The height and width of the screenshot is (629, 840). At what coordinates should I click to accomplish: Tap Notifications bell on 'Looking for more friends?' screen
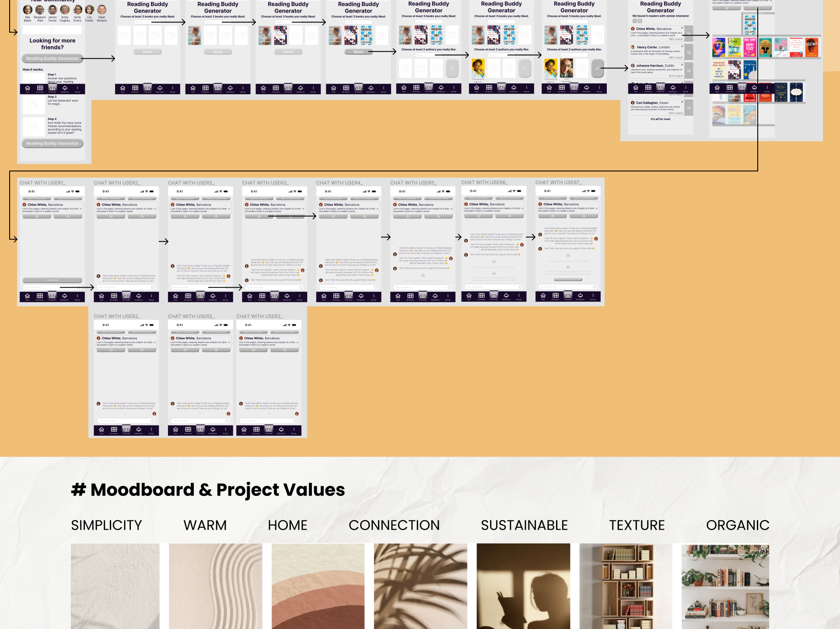[x=65, y=88]
